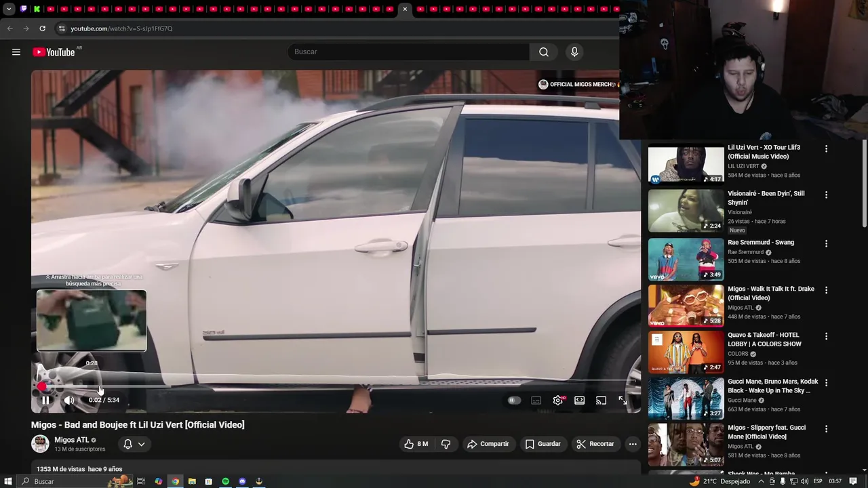The height and width of the screenshot is (488, 868).
Task: Go back in Chrome
Action: click(9, 28)
